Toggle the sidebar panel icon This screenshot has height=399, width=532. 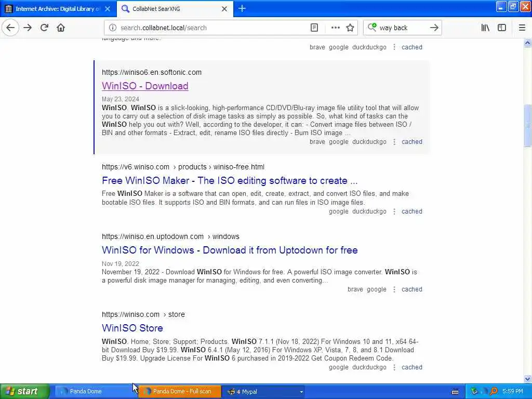coord(502,28)
